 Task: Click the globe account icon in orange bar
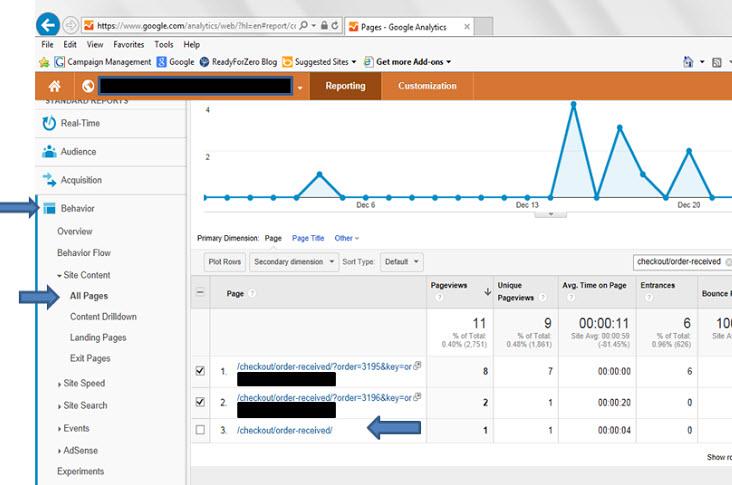pos(88,86)
